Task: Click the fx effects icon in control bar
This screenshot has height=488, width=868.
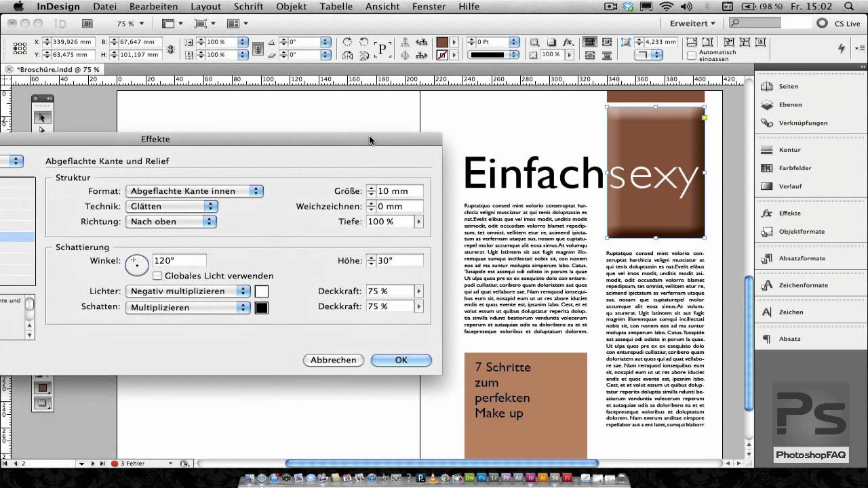Action: coord(568,42)
